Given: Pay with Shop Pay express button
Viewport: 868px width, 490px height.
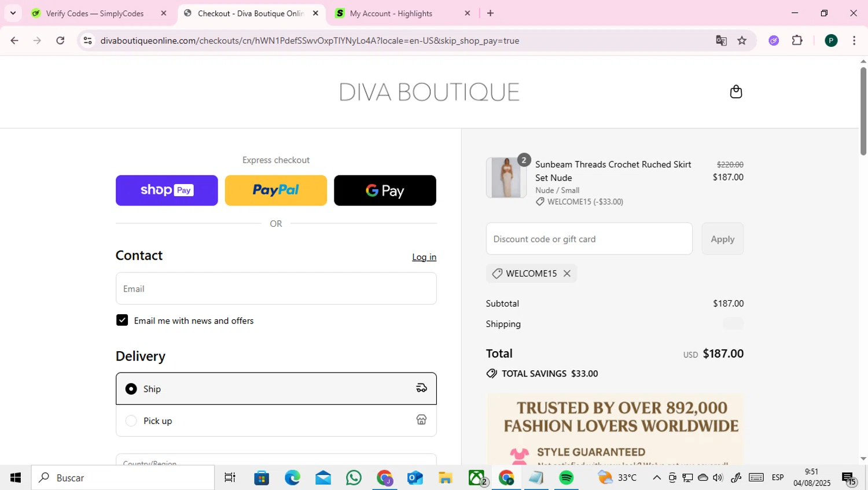Looking at the screenshot, I should (x=167, y=190).
